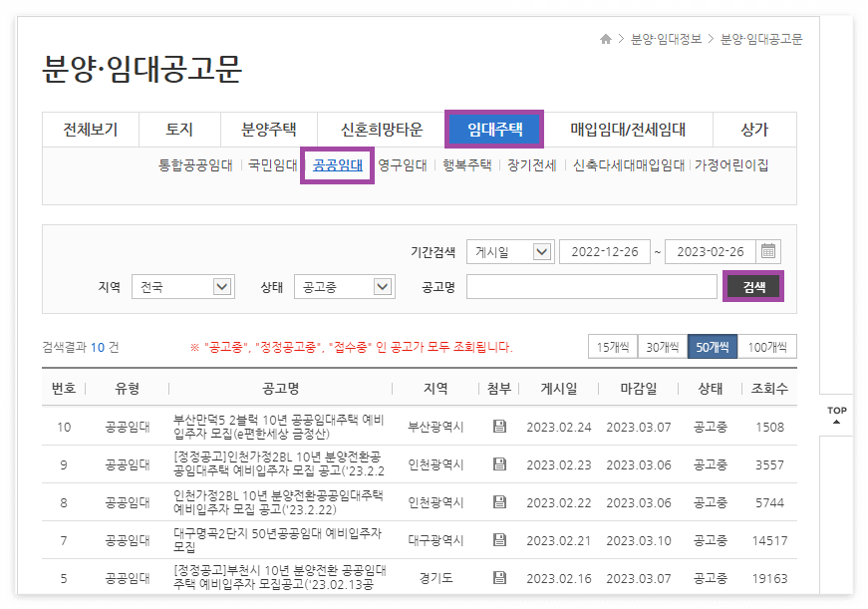Open the attachment for row 8's 인천가정2BL listing

(499, 502)
